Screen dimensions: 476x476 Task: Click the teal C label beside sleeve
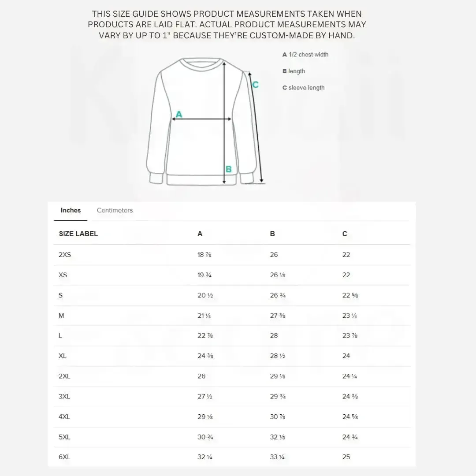coord(256,85)
